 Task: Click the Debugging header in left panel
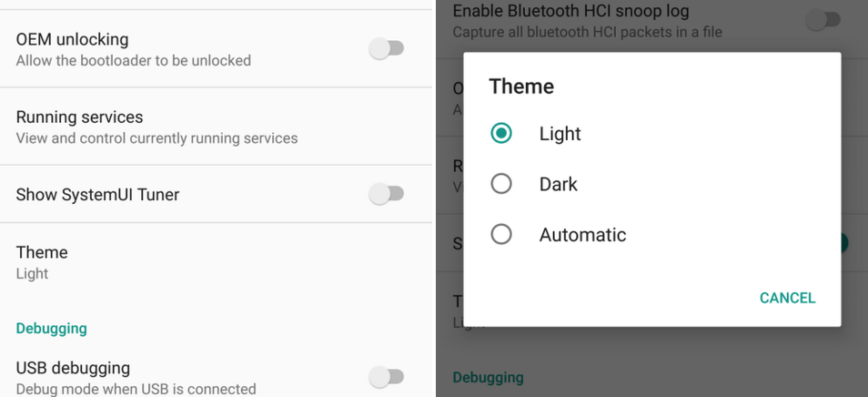pyautogui.click(x=51, y=328)
